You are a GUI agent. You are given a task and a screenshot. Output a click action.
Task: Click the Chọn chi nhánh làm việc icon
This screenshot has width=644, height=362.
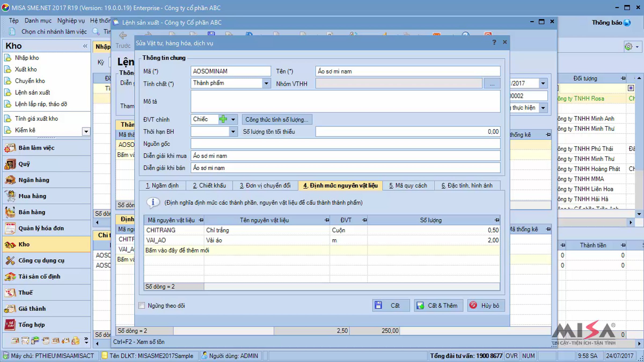pyautogui.click(x=12, y=32)
